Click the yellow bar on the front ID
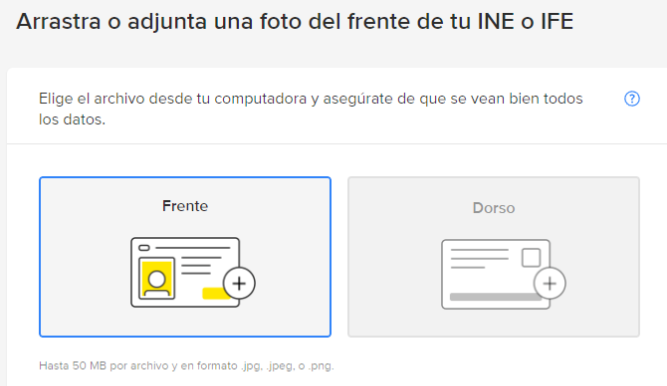The width and height of the screenshot is (667, 386). tap(216, 293)
